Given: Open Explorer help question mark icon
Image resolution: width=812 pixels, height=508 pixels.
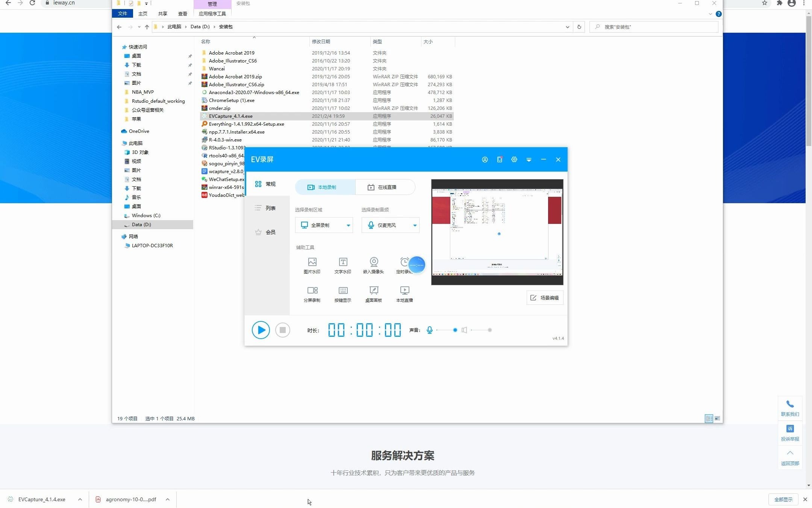Looking at the screenshot, I should 718,14.
